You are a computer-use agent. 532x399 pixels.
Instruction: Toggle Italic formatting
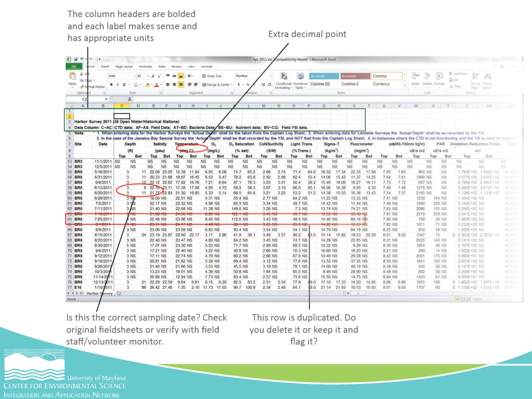point(118,85)
